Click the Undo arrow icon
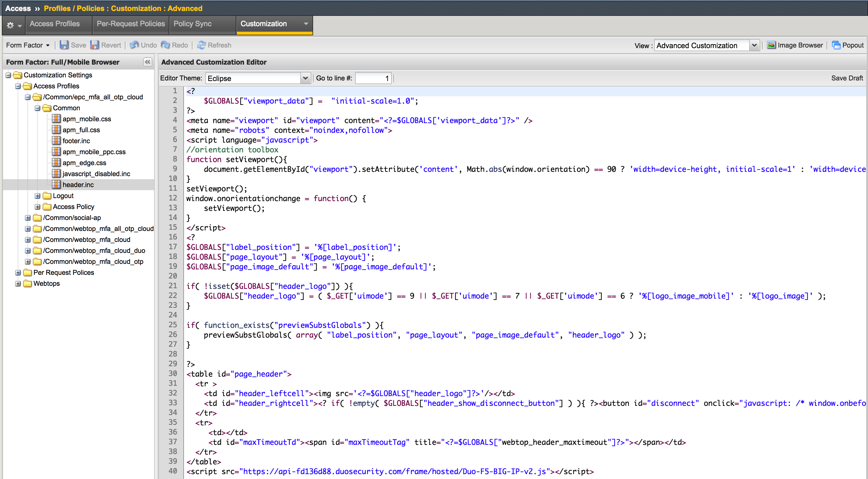868x479 pixels. [x=134, y=45]
